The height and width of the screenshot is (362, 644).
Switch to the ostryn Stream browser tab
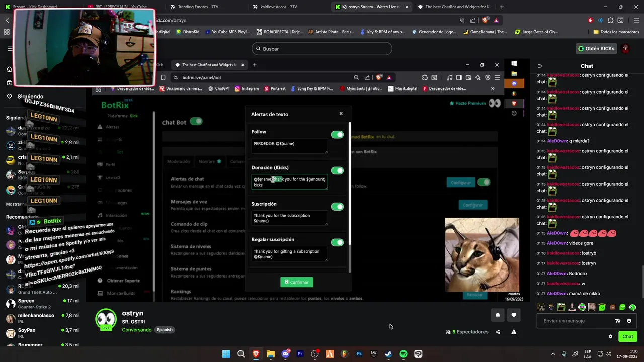pos(371,7)
